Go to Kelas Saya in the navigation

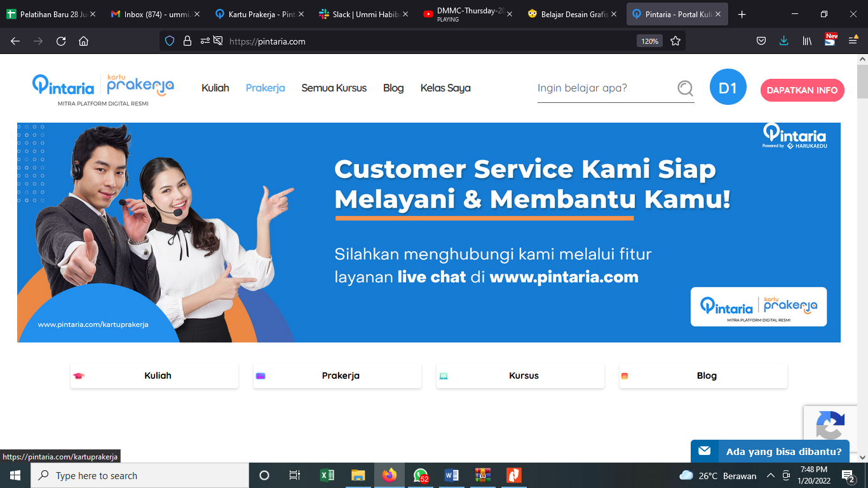445,88
